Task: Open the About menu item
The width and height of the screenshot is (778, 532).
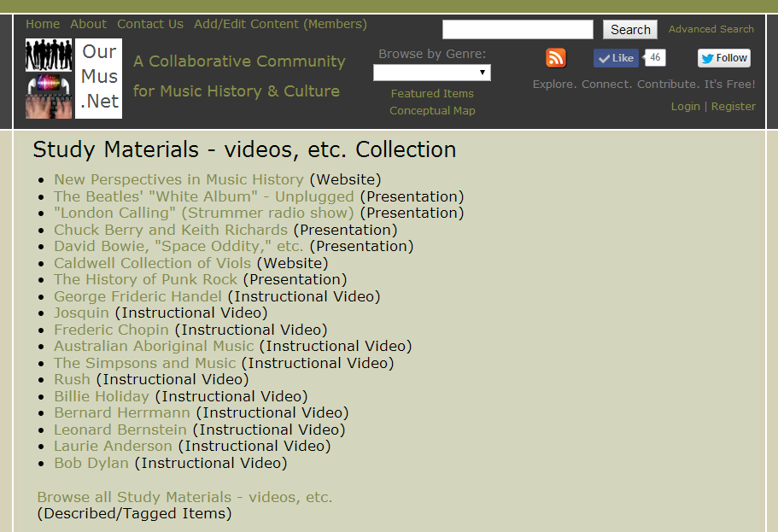Action: click(x=88, y=24)
